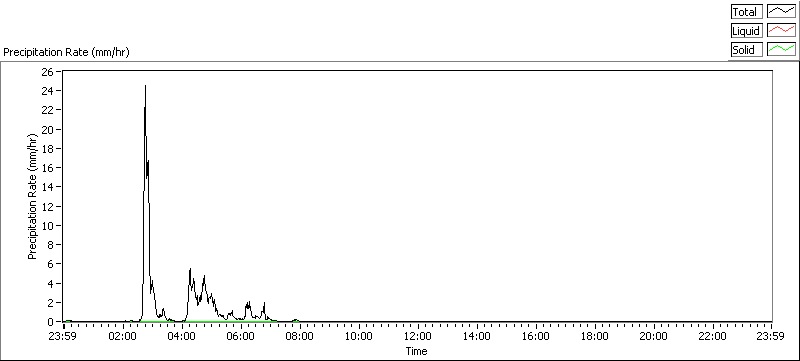Edit the 23:59 axis start value

(x=64, y=336)
